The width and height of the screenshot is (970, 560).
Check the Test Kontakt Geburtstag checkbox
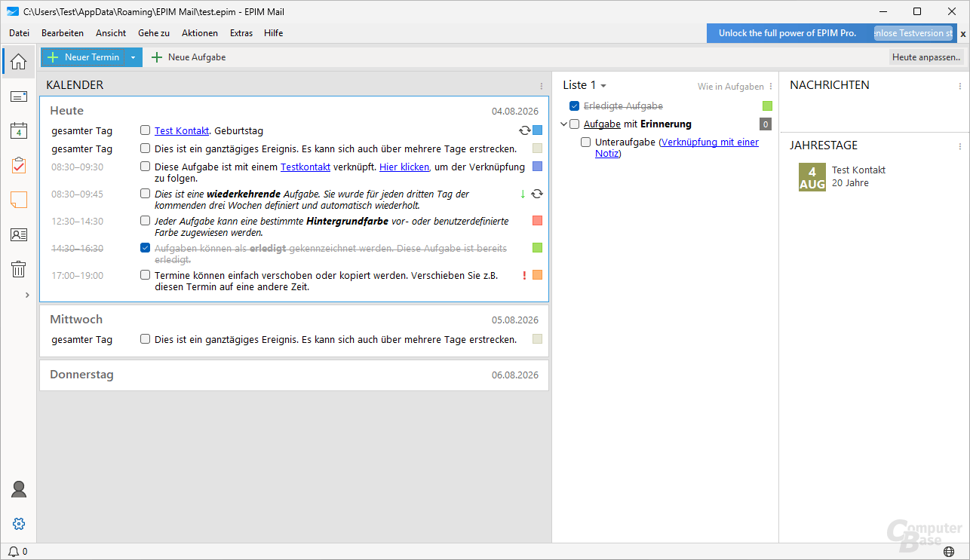[146, 130]
